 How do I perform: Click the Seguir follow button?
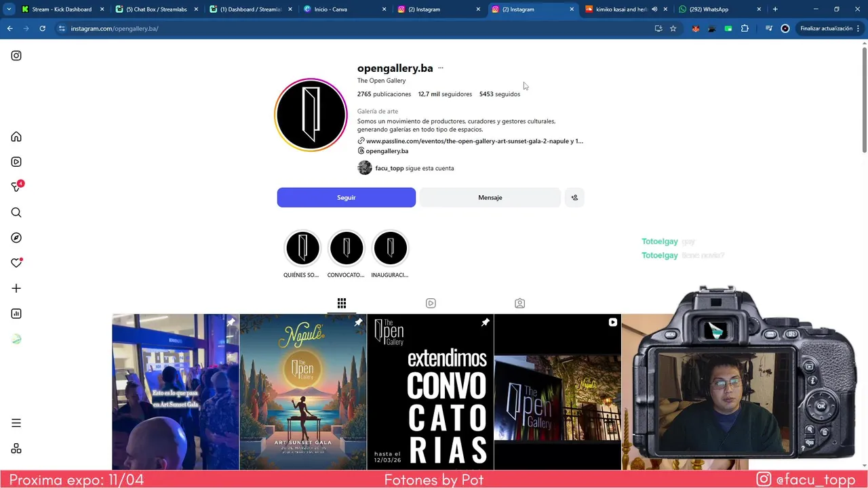point(346,197)
